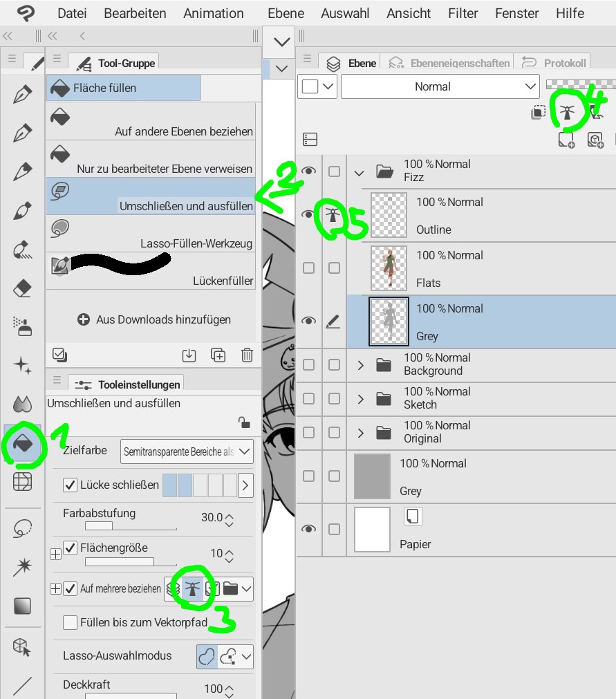Uncheck Auf mehrere beziehen checkbox

[70, 589]
